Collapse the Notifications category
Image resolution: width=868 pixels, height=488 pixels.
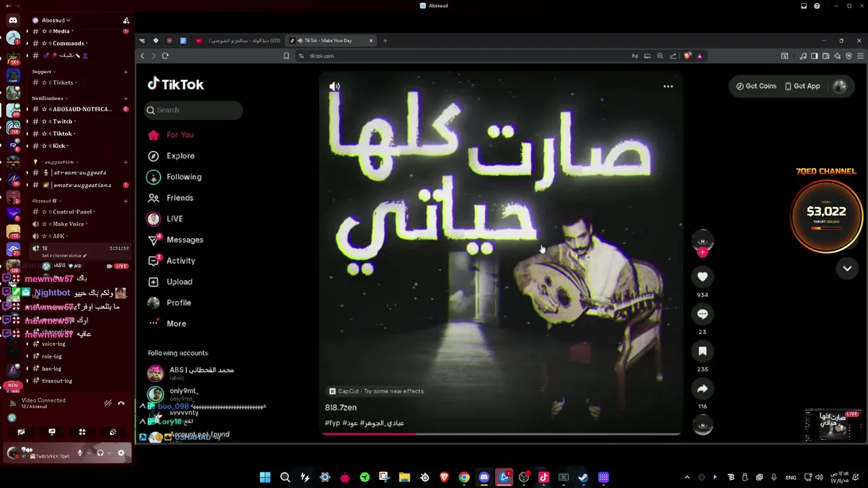49,98
